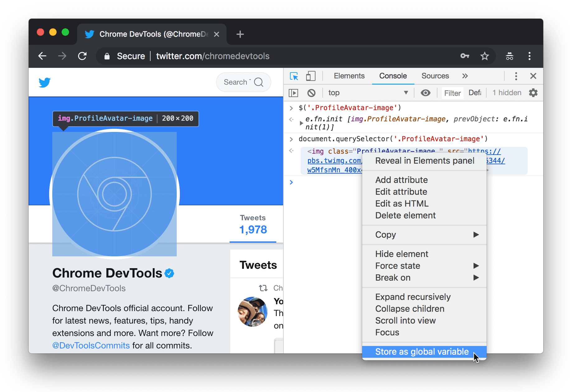Click the Twitter bird logo on page
The height and width of the screenshot is (392, 570).
point(44,82)
